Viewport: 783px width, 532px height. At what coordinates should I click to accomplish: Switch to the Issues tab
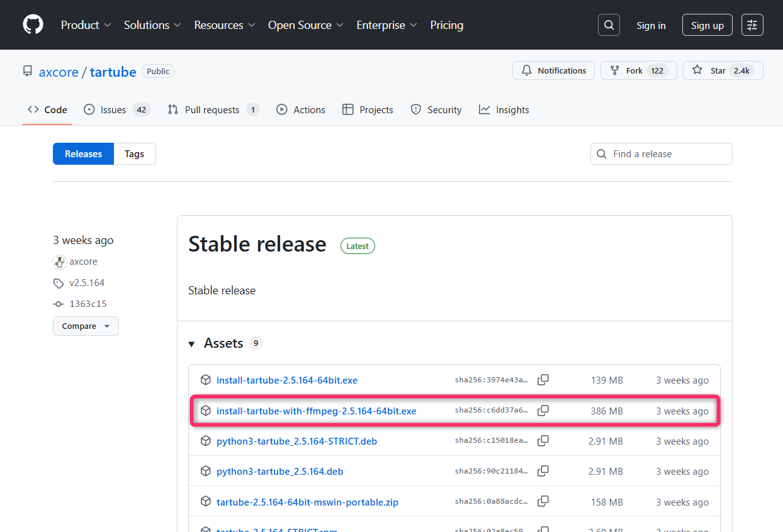click(113, 109)
